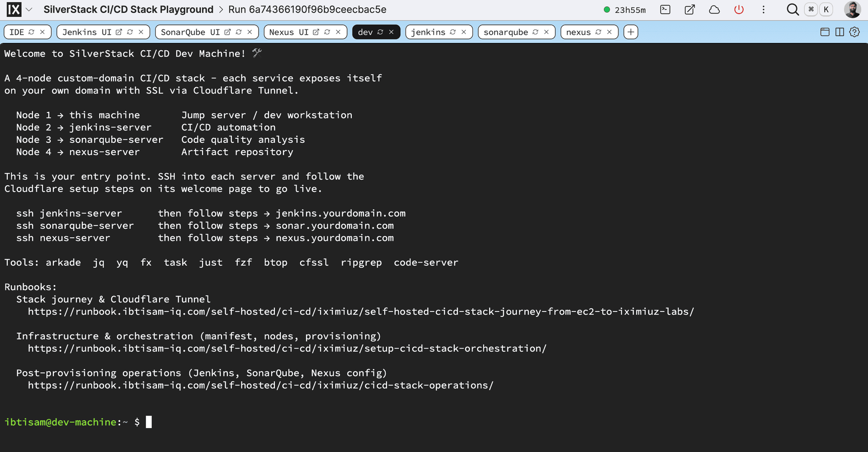The height and width of the screenshot is (452, 868).
Task: Click the sonar.yourdomain.com text
Action: [x=335, y=226]
